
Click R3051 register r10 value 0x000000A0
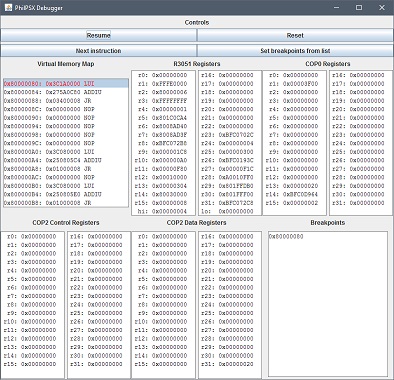pos(169,160)
